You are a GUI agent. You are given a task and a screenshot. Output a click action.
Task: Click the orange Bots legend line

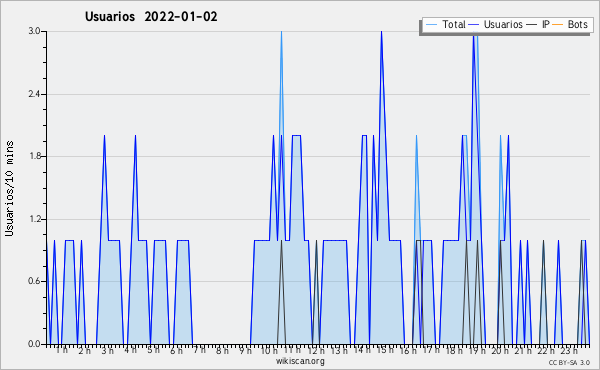(x=558, y=25)
